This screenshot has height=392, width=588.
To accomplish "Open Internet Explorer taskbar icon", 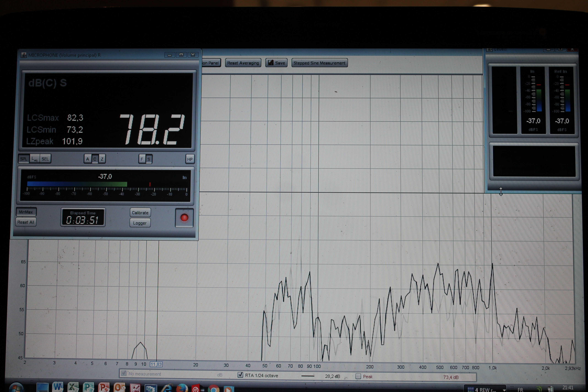I will click(x=167, y=388).
